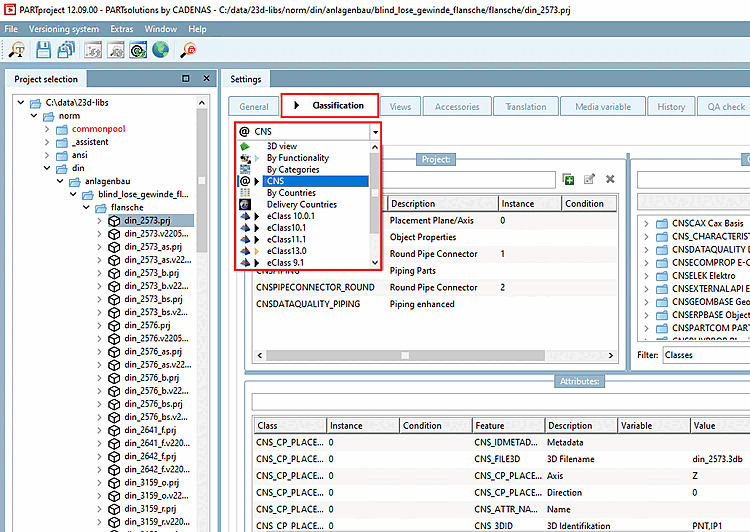This screenshot has height=532, width=750.
Task: Expand the commonpool folder
Action: pos(47,129)
